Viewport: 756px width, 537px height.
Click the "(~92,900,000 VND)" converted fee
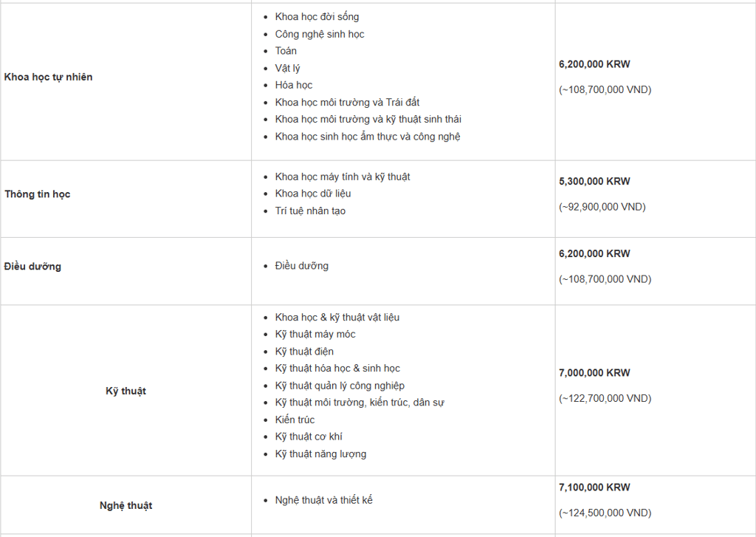[x=602, y=207]
